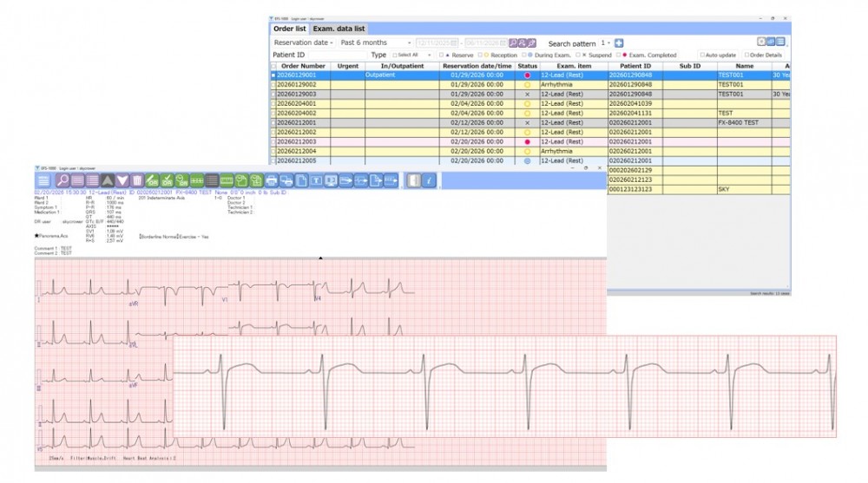The image size is (868, 483).
Task: Enable the Suspend filter checkbox
Action: coord(578,55)
